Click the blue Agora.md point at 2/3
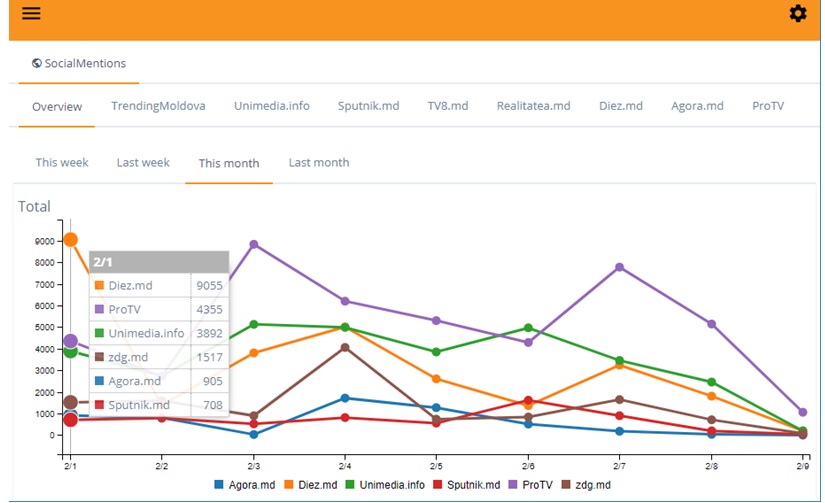 254,434
